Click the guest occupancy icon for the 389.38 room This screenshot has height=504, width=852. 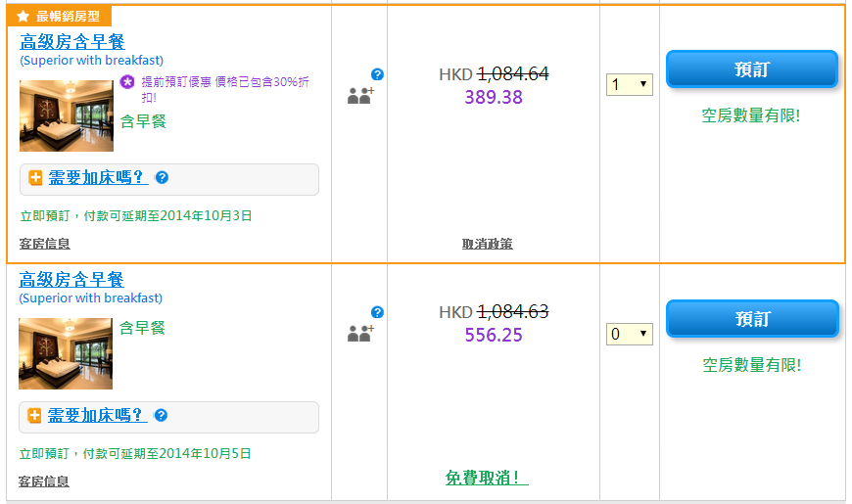click(359, 96)
